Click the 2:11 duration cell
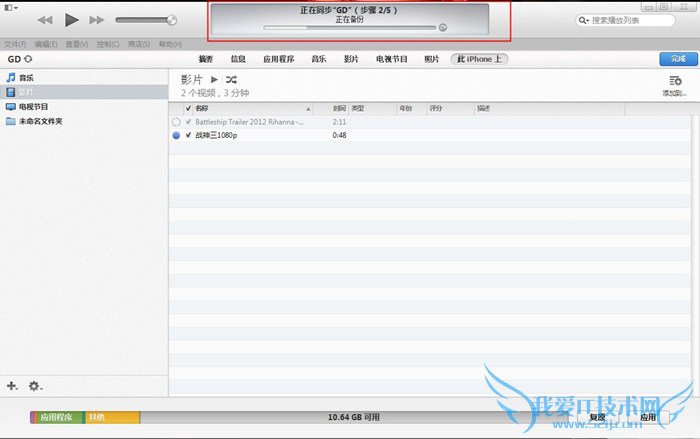The image size is (700, 439). [339, 122]
